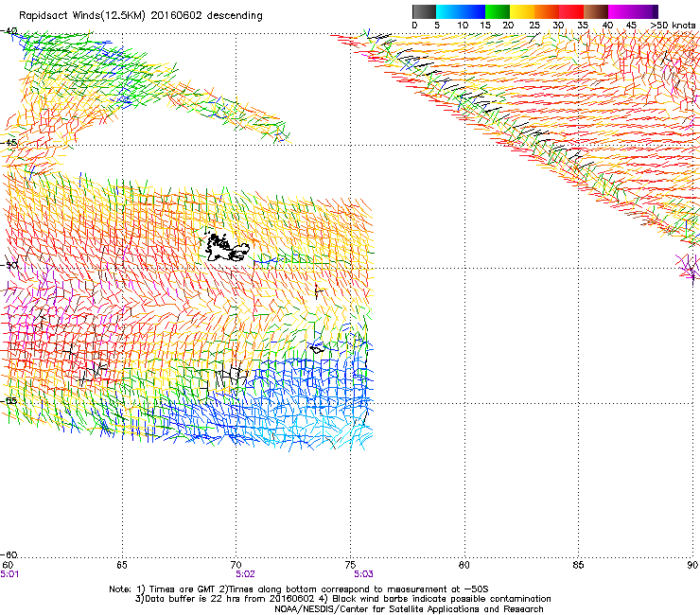The image size is (700, 615).
Task: Click the '60' longitude axis label
Action: pyautogui.click(x=8, y=565)
